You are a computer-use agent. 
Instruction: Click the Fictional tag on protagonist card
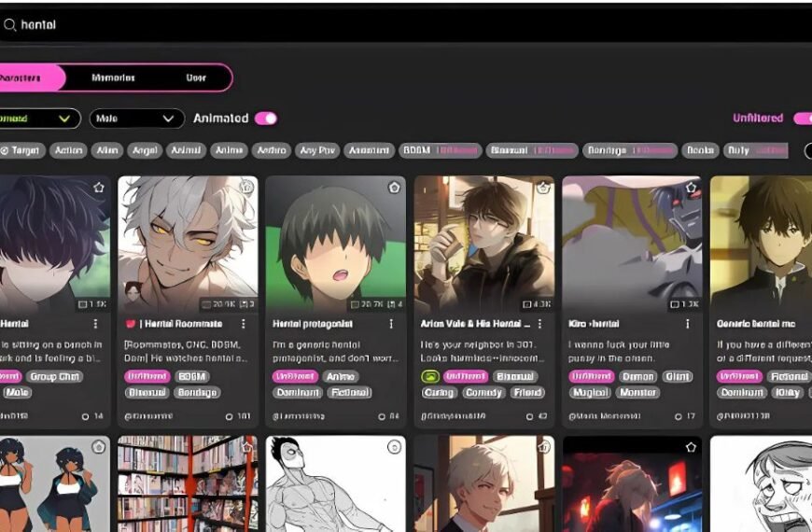pyautogui.click(x=350, y=393)
